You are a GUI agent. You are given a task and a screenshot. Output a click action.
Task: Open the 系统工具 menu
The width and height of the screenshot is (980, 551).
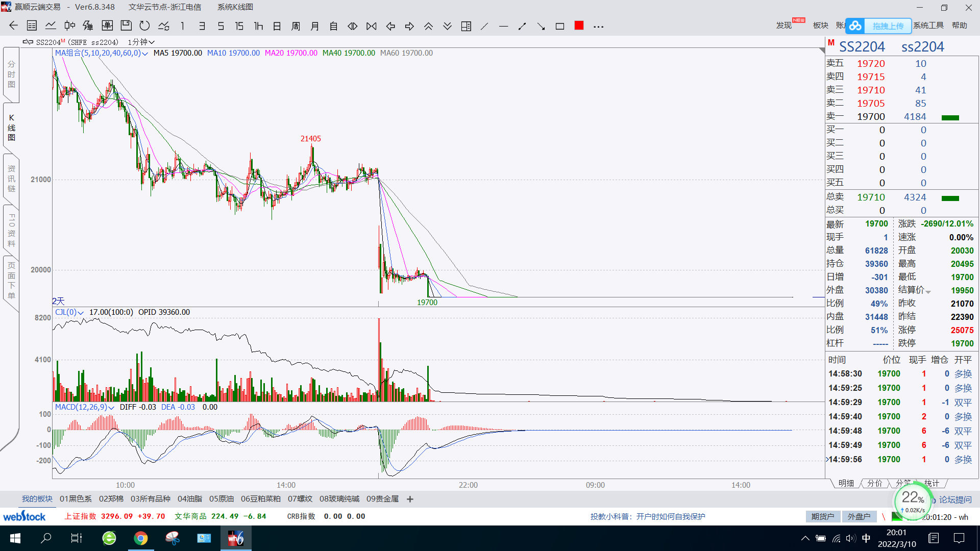(x=928, y=26)
